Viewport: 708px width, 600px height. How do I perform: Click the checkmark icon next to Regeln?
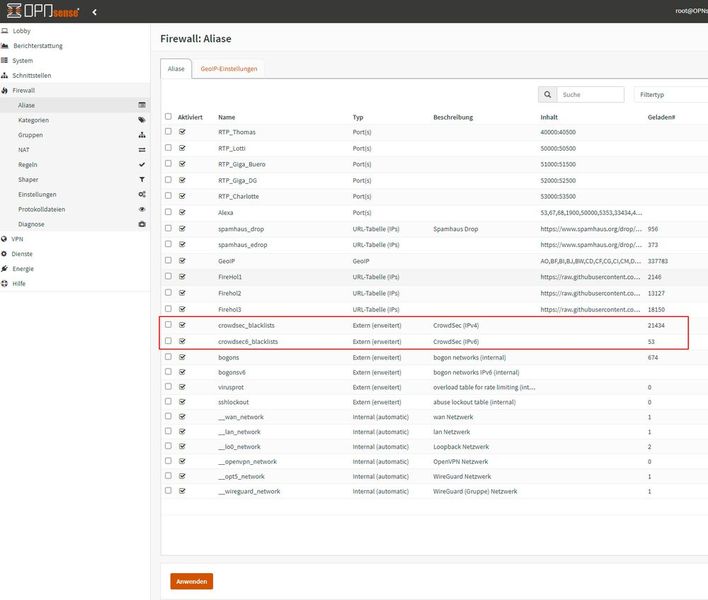coord(142,165)
